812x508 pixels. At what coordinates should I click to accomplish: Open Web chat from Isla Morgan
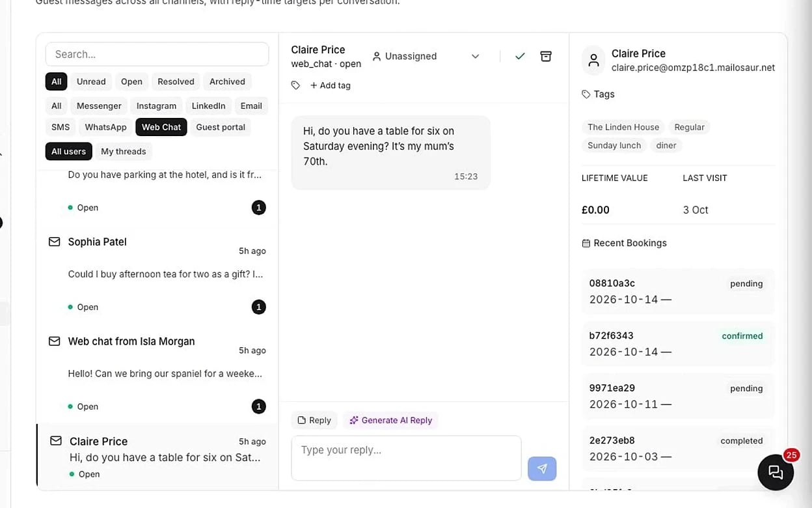point(157,374)
